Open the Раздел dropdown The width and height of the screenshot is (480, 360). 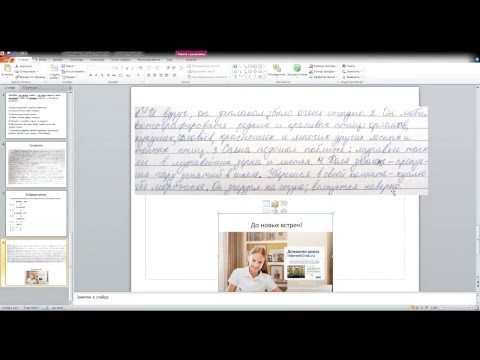click(x=69, y=77)
